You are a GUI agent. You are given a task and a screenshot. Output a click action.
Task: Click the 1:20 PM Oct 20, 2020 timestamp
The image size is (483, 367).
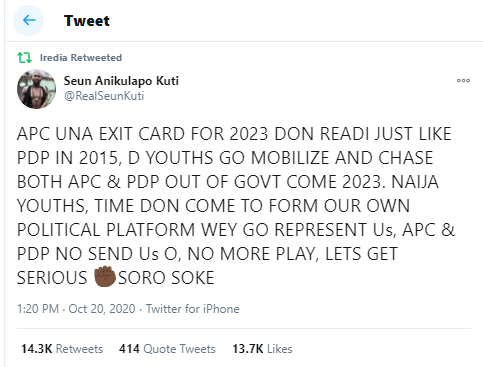76,309
